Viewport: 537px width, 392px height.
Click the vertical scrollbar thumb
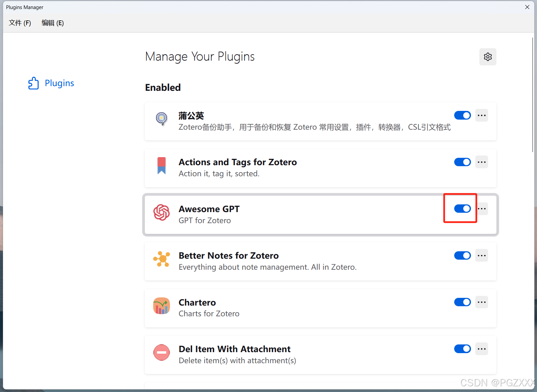532,95
